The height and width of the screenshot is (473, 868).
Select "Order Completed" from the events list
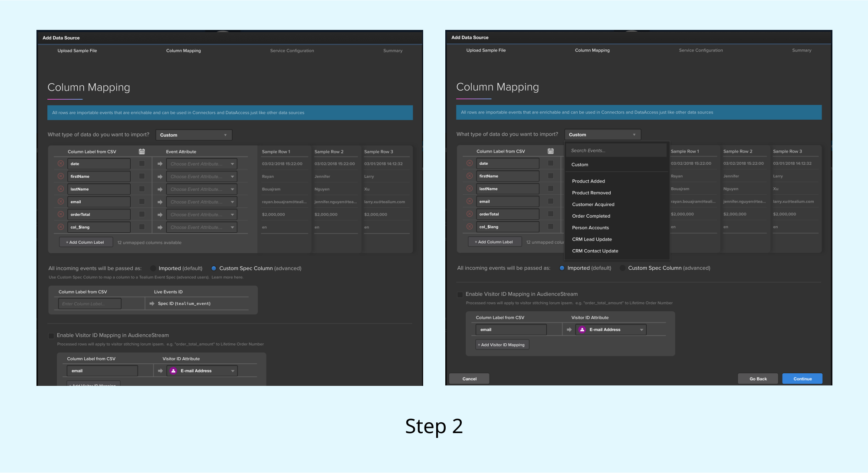coord(591,216)
